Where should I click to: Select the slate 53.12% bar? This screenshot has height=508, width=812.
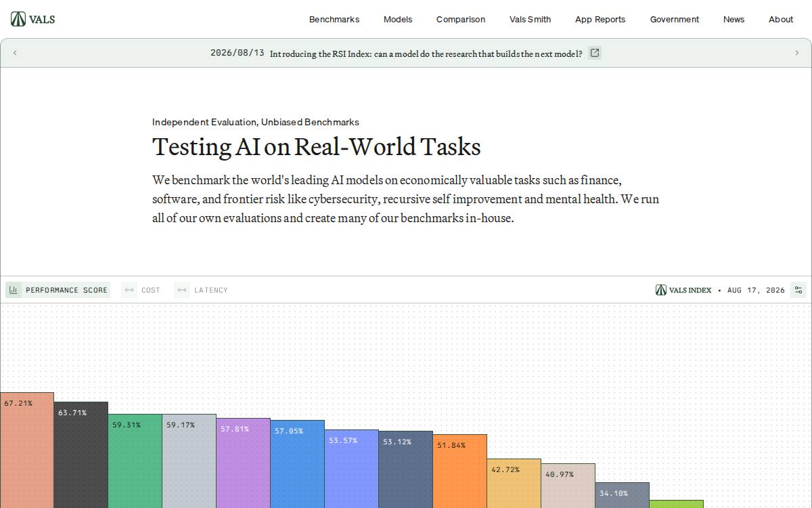pyautogui.click(x=406, y=469)
